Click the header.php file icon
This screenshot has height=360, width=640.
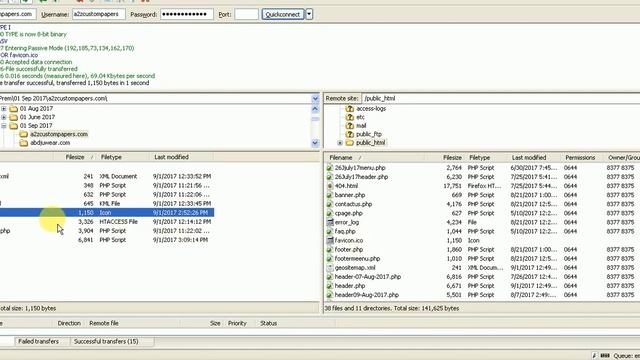pos(330,286)
